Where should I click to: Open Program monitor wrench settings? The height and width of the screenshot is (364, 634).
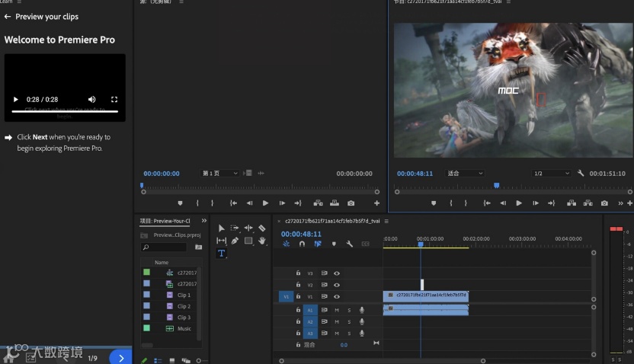pos(581,174)
